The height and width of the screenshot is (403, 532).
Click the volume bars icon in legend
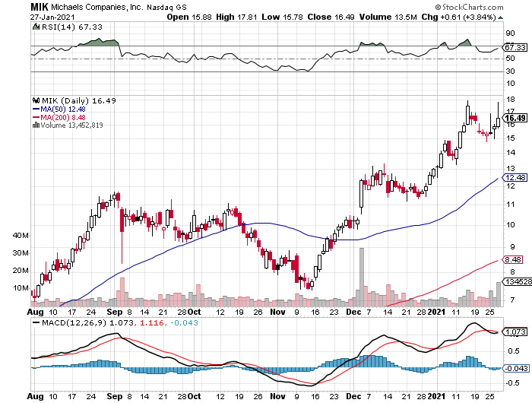(36, 125)
